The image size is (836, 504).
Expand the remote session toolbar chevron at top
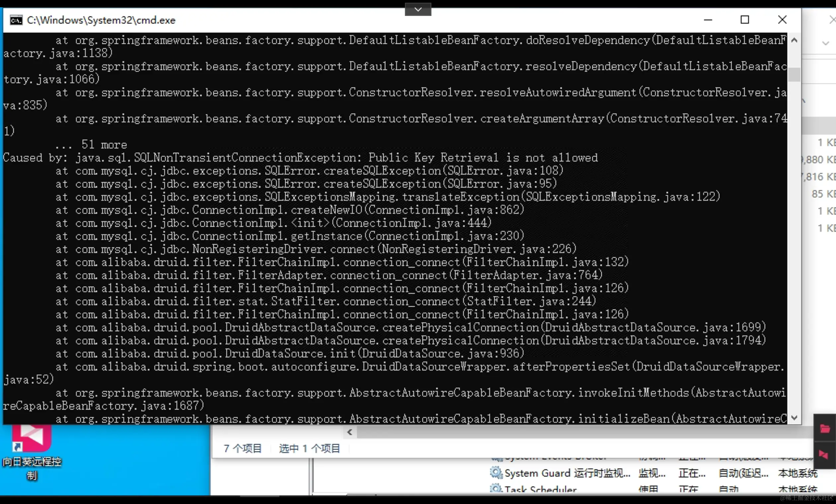click(418, 10)
